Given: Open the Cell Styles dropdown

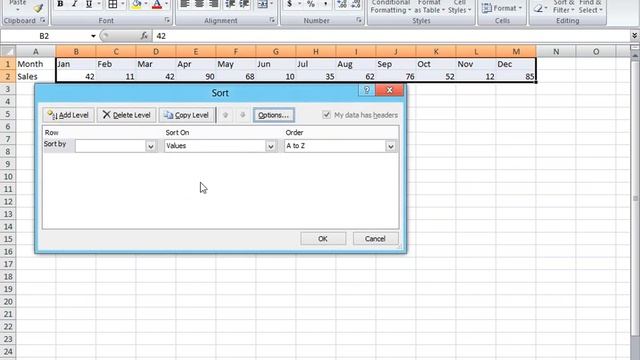Looking at the screenshot, I should (x=459, y=7).
